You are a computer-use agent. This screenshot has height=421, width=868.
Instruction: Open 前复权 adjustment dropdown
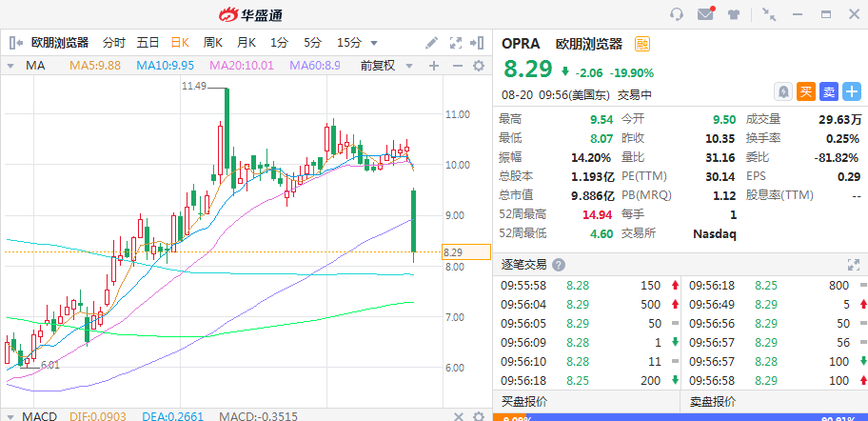point(409,66)
